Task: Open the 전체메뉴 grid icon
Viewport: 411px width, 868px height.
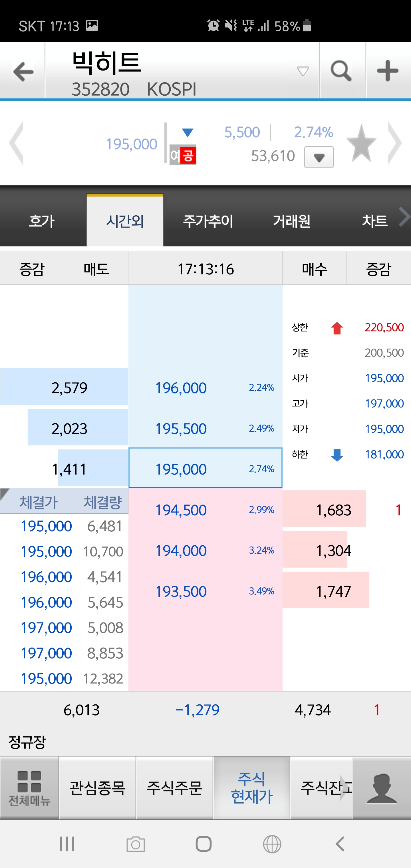Action: coord(29,788)
